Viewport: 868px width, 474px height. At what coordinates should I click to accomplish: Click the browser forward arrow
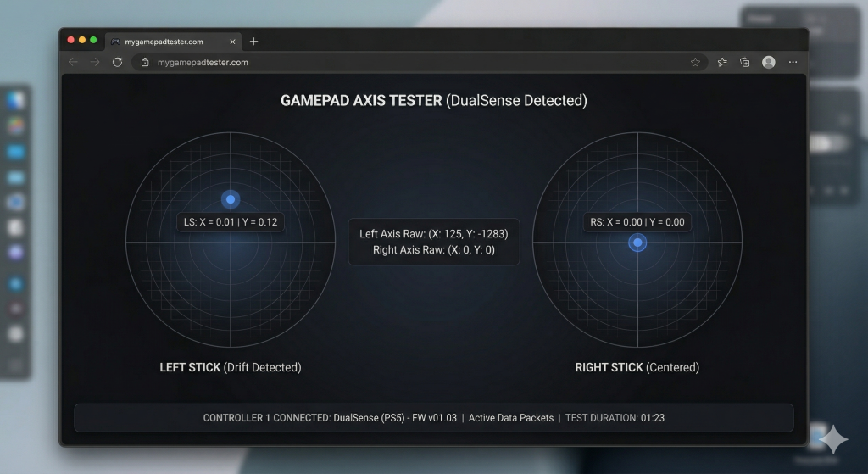[x=95, y=62]
